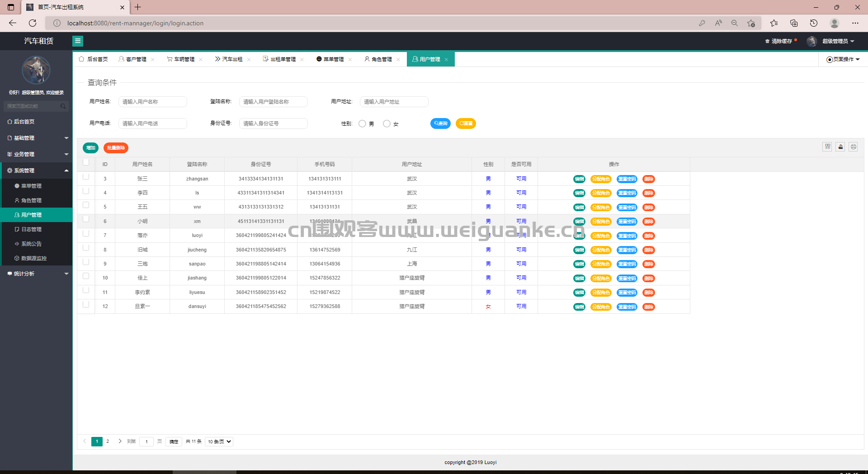
Task: Open a new browser tab
Action: click(x=138, y=7)
